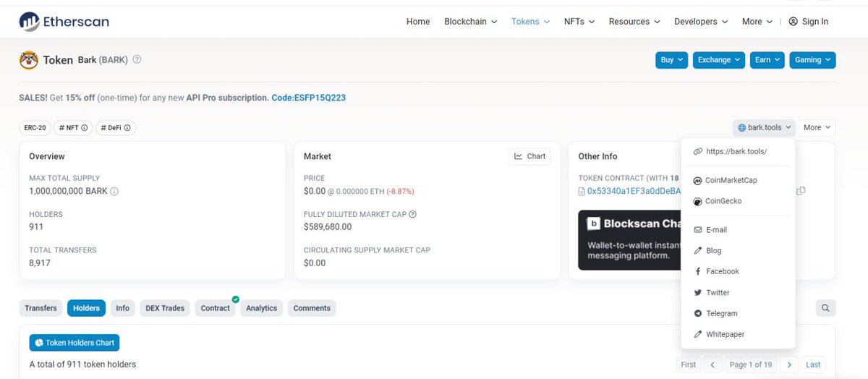The height and width of the screenshot is (379, 868).
Task: Open the Earn dropdown button
Action: 768,60
